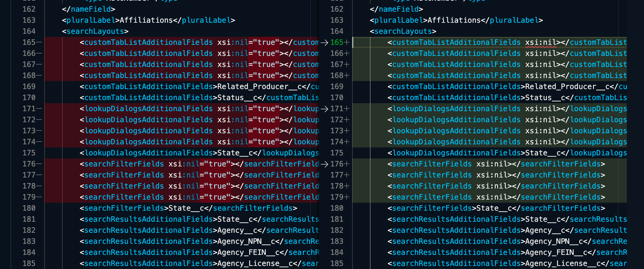644x269 pixels.
Task: Click the squiggly-underlined xsi:nil on right line 165
Action: click(x=541, y=42)
